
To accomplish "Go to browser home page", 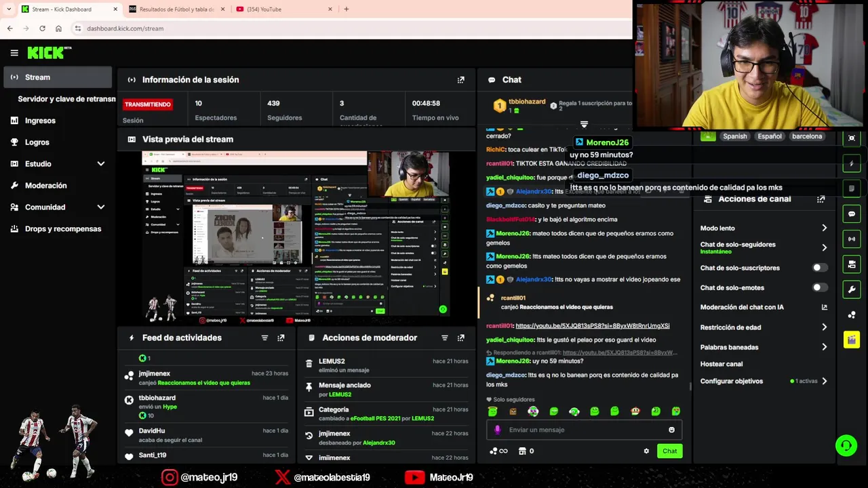I will (x=58, y=28).
